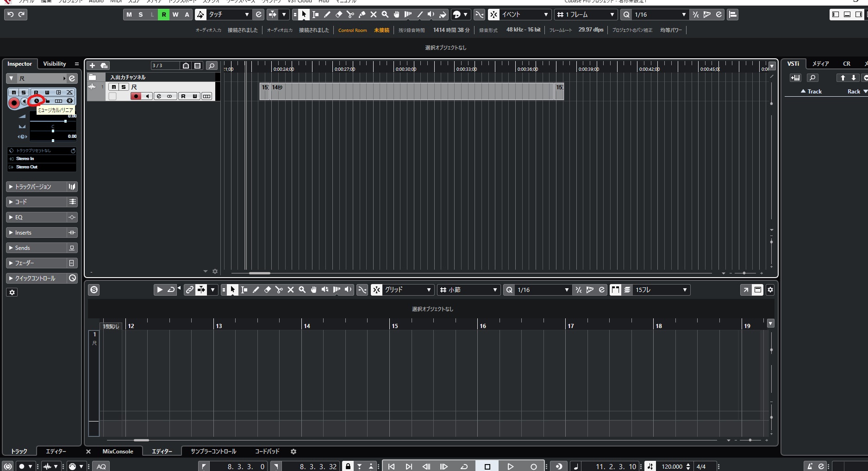Select the Zoom tool in the editor toolbar

pyautogui.click(x=302, y=290)
